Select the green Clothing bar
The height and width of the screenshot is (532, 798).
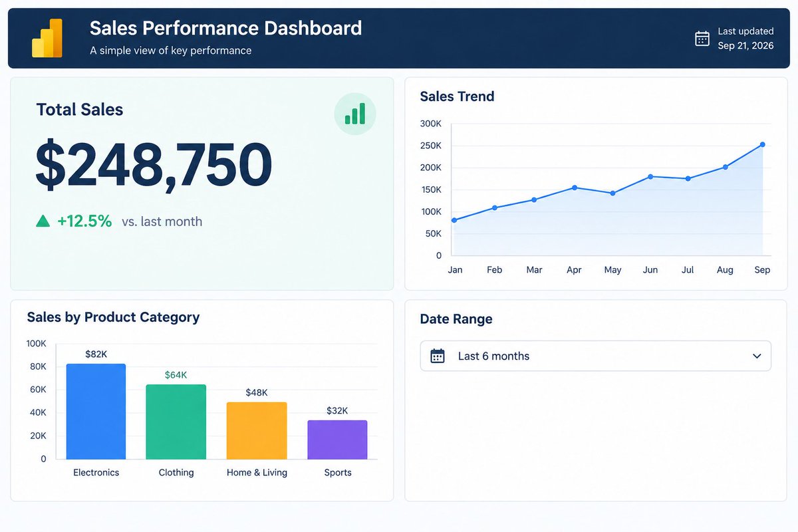[176, 422]
